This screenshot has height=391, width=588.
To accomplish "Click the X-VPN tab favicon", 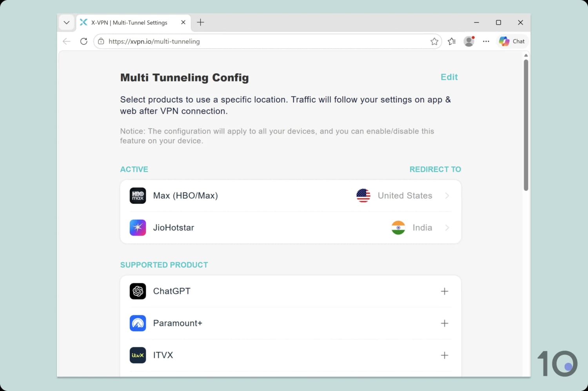I will (x=83, y=22).
